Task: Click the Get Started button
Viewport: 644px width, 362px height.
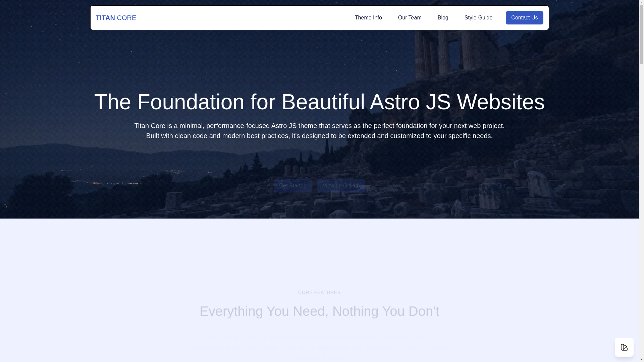Action: (x=292, y=186)
